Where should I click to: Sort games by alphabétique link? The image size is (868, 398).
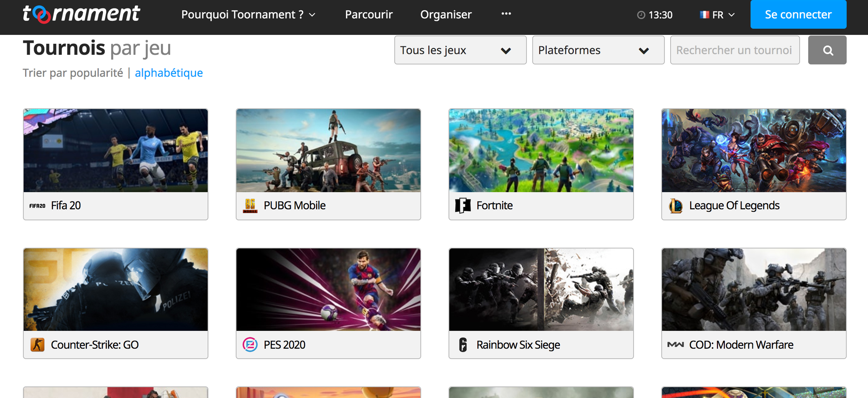coord(169,73)
